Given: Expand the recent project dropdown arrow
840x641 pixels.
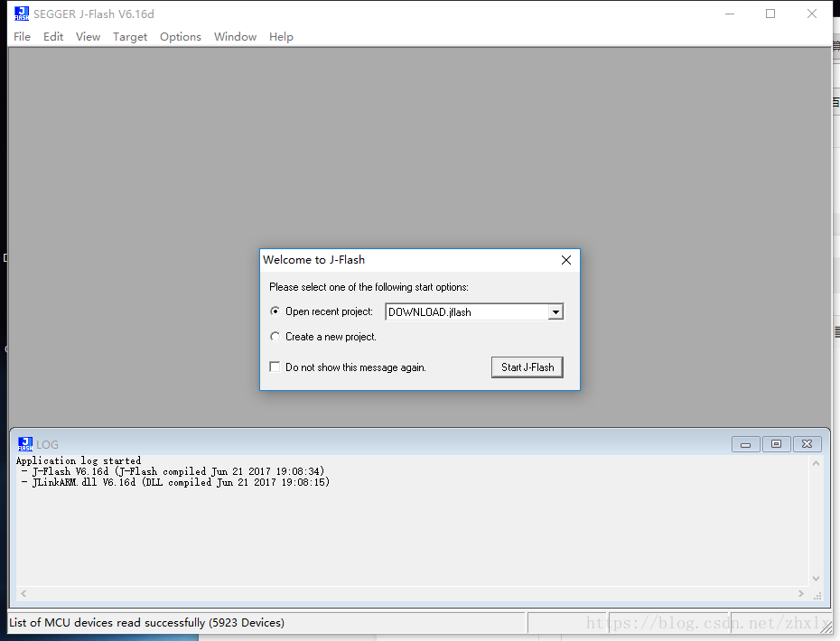Looking at the screenshot, I should pyautogui.click(x=555, y=312).
